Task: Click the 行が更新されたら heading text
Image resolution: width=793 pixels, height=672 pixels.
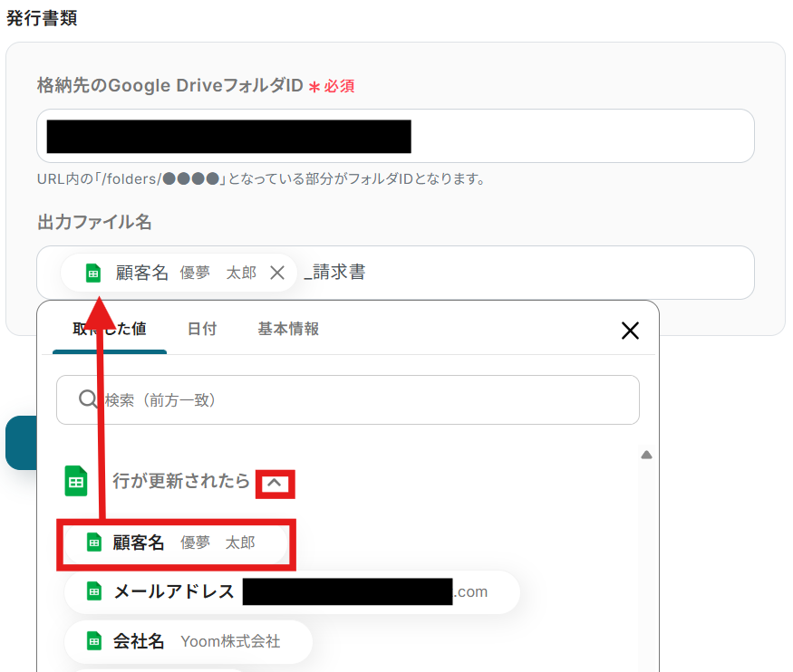Action: (x=181, y=481)
